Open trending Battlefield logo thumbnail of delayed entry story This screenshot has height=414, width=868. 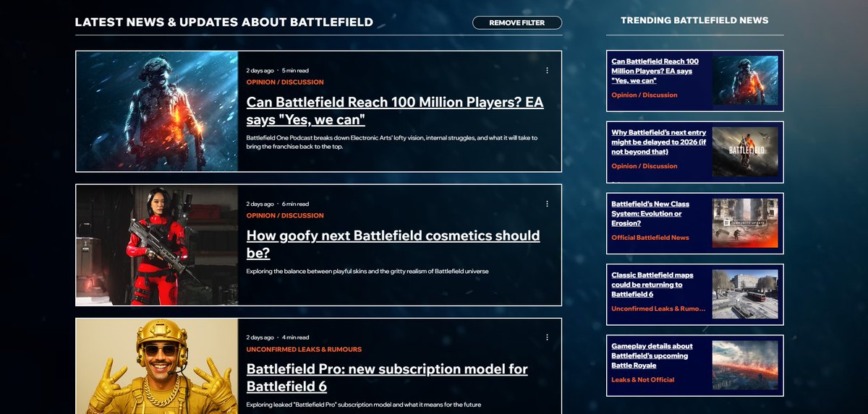pyautogui.click(x=745, y=152)
